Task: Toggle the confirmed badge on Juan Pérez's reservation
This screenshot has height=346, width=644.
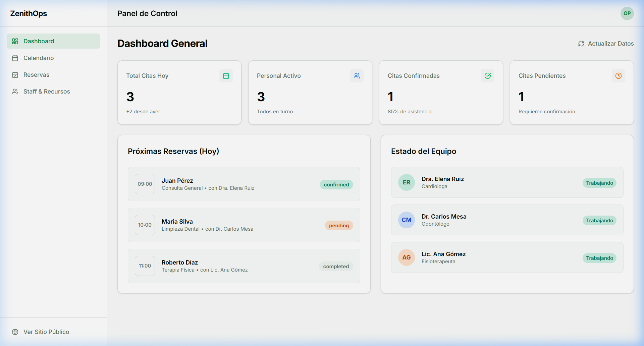Action: point(336,184)
